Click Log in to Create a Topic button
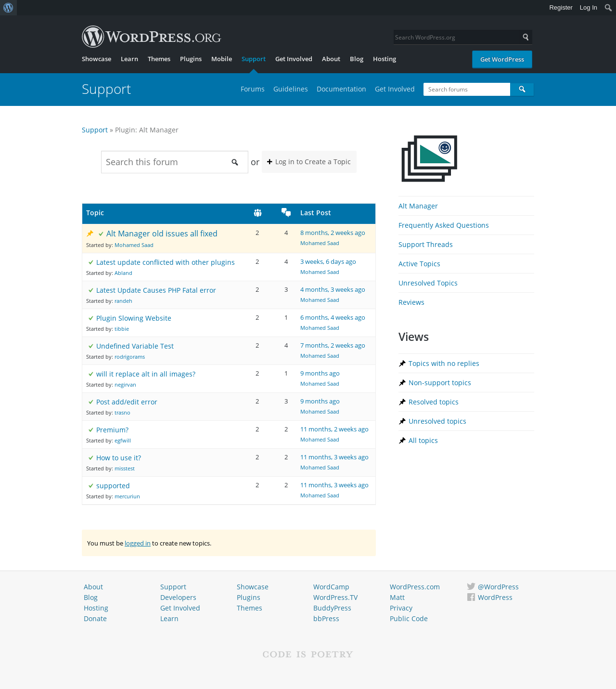This screenshot has width=616, height=689. pos(309,162)
